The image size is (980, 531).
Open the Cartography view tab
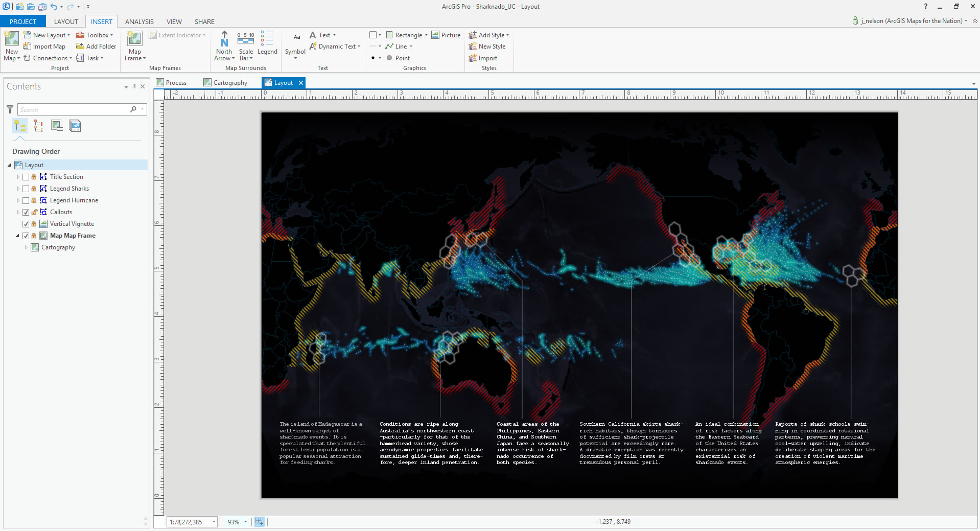point(230,83)
